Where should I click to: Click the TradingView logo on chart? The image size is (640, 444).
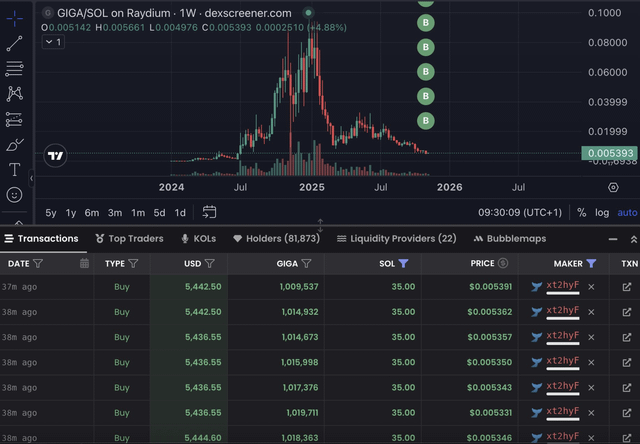tap(56, 155)
